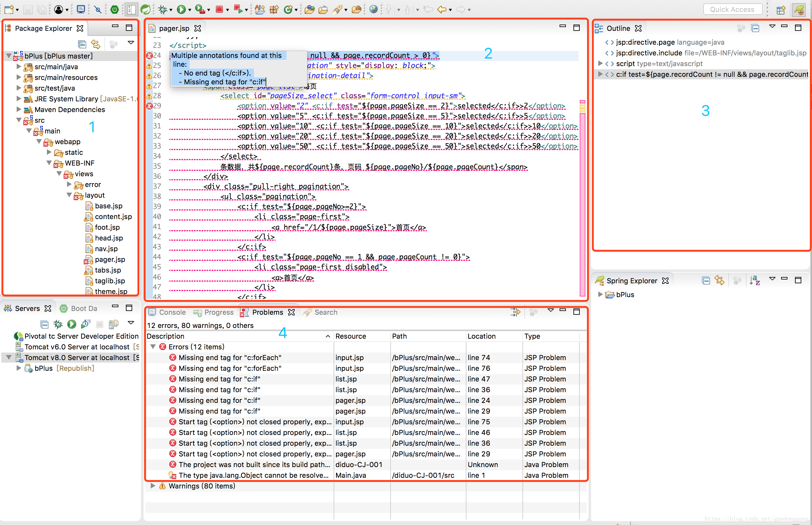
Task: Select the Outline view tab
Action: [x=618, y=28]
